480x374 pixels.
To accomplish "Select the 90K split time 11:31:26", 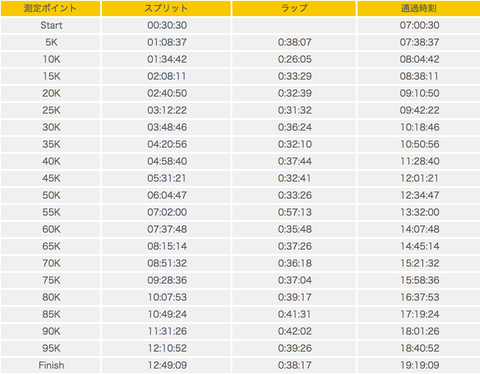I will 167,331.
